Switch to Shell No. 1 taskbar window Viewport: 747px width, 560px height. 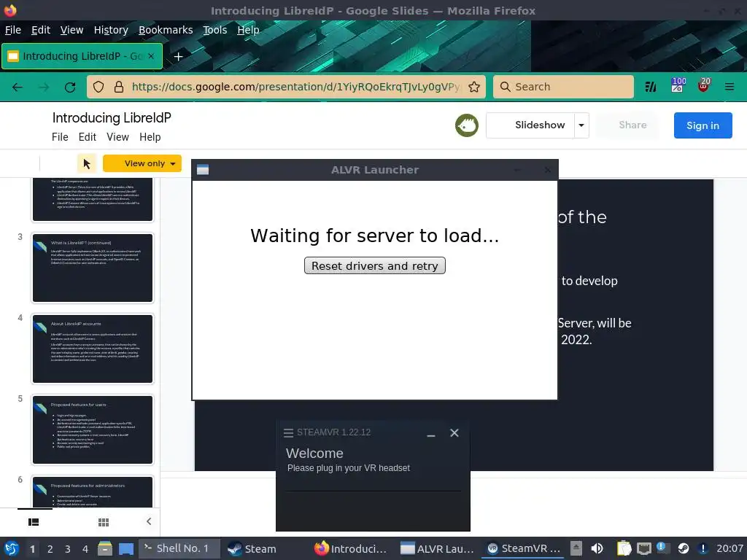click(x=179, y=548)
